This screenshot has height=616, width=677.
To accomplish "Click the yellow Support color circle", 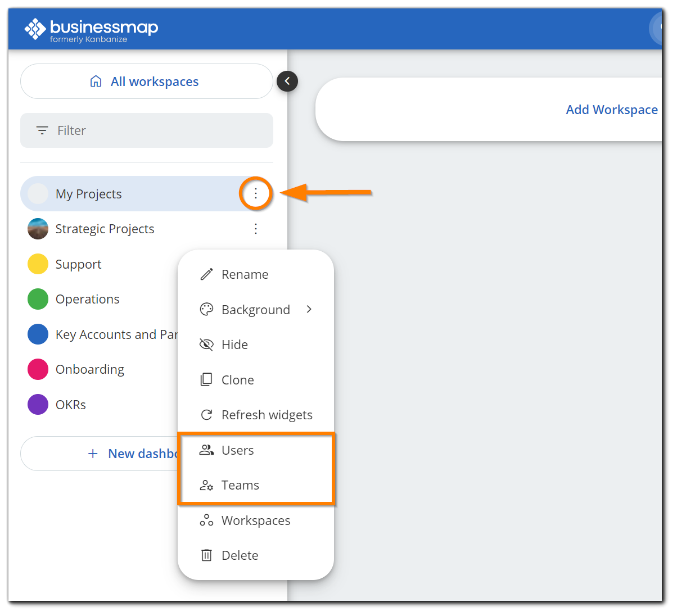I will 38,264.
